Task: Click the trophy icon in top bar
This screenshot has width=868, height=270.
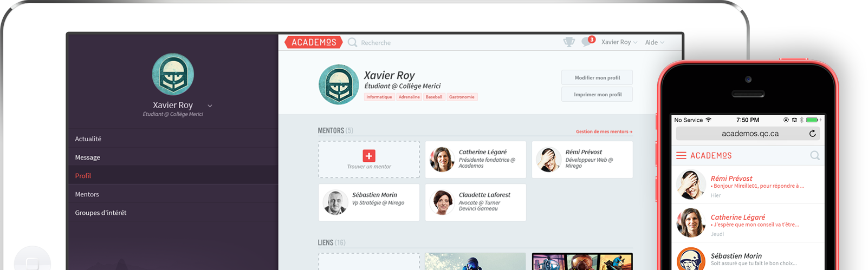Action: [x=568, y=42]
